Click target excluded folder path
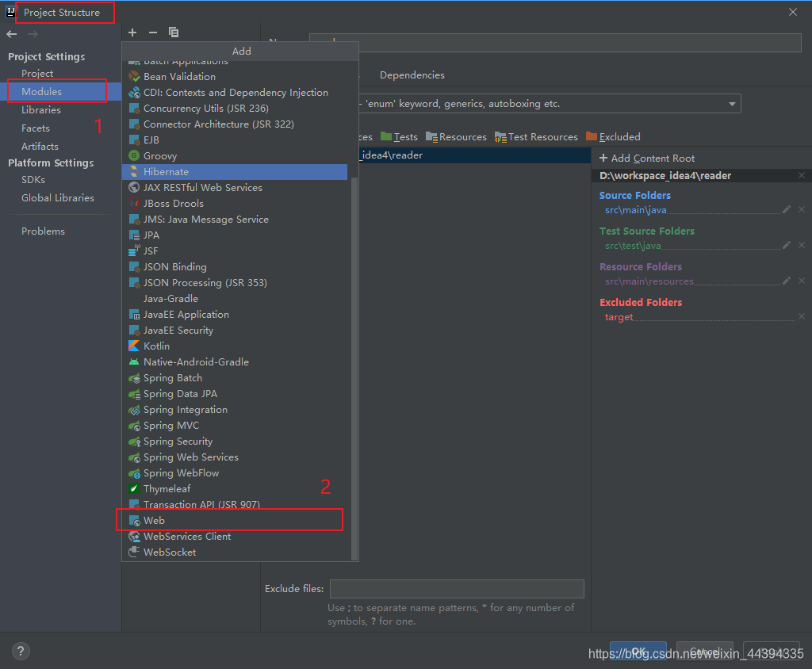Viewport: 812px width, 669px height. pyautogui.click(x=619, y=317)
